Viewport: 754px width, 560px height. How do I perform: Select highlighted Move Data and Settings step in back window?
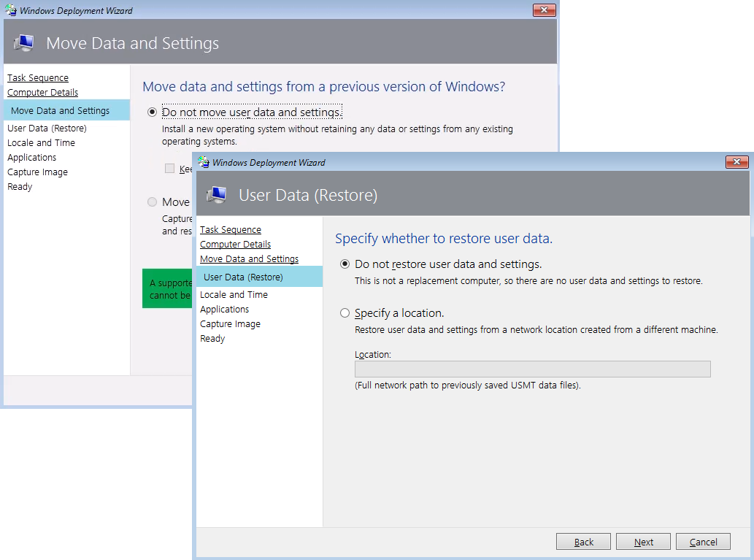[67, 110]
